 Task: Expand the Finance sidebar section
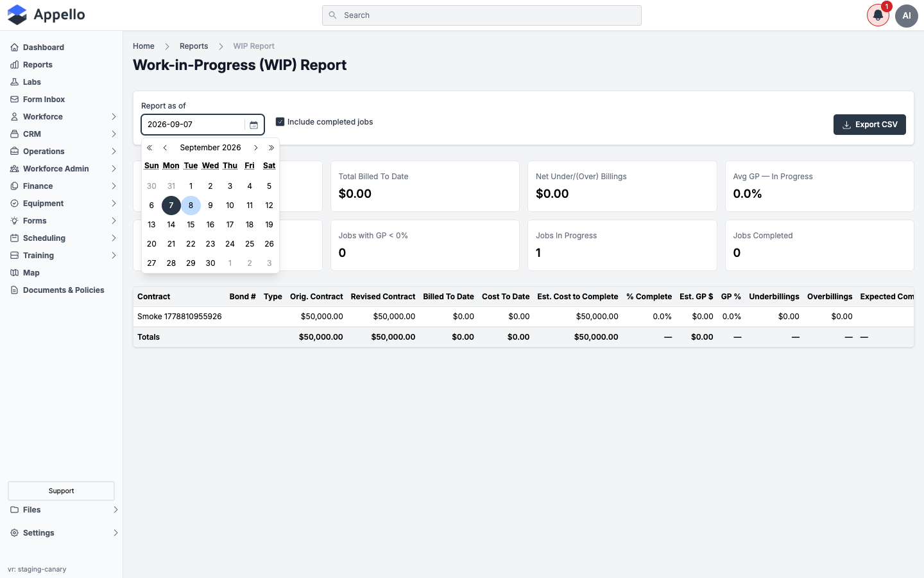pos(114,186)
